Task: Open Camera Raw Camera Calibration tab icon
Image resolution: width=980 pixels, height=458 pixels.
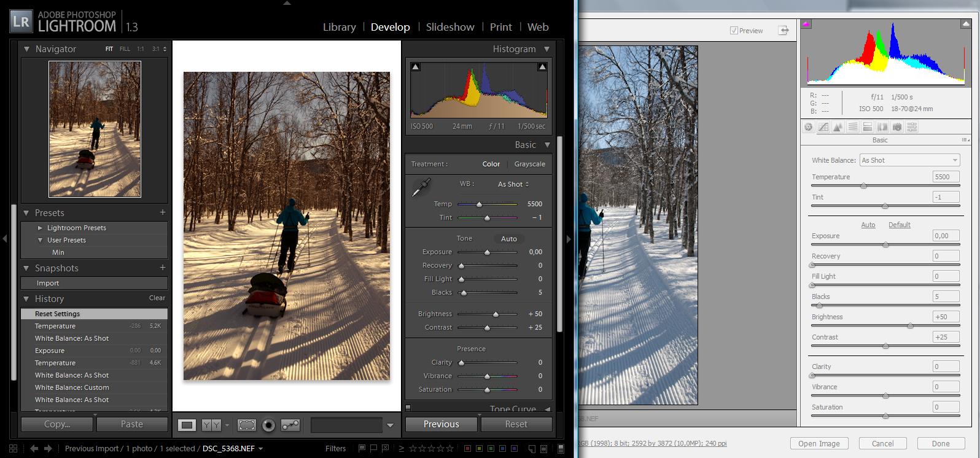Action: pyautogui.click(x=897, y=127)
